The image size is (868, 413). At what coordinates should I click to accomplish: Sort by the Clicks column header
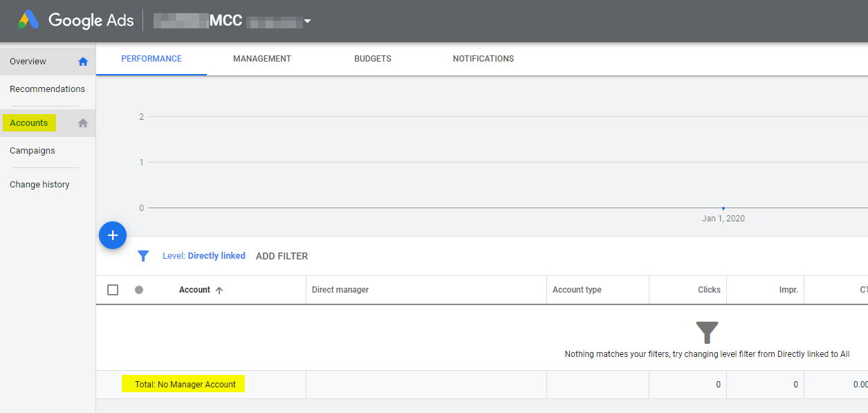709,290
